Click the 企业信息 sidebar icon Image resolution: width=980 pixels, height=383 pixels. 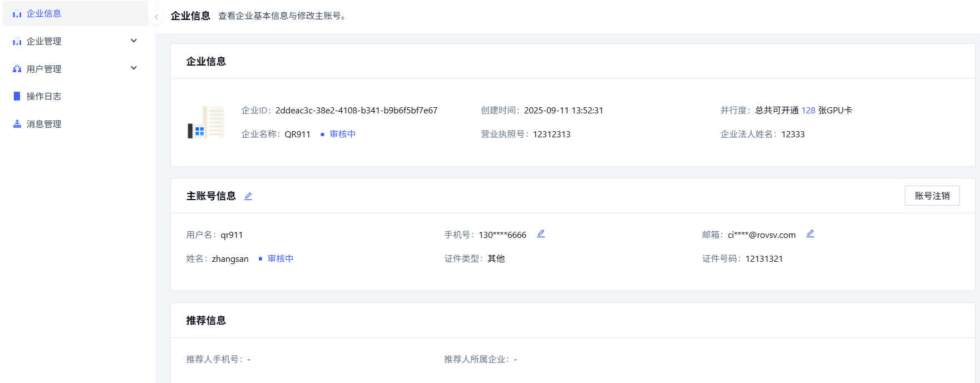[x=17, y=14]
